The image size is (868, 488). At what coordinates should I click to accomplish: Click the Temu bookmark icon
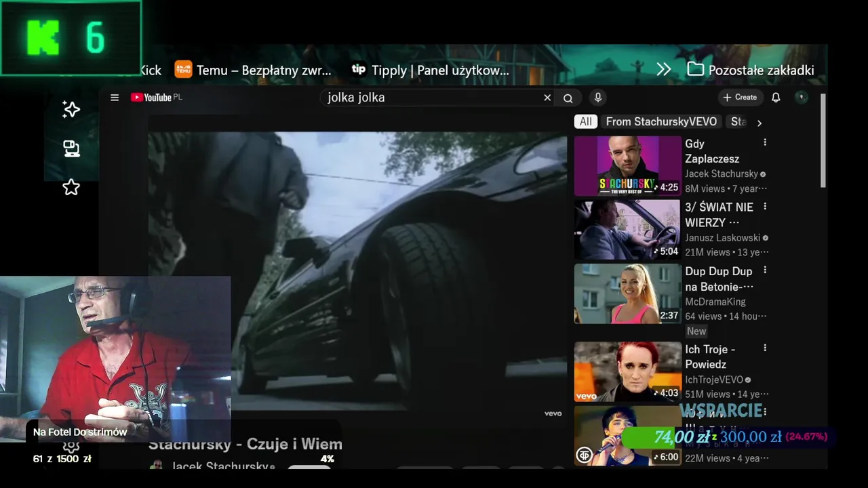coord(183,70)
